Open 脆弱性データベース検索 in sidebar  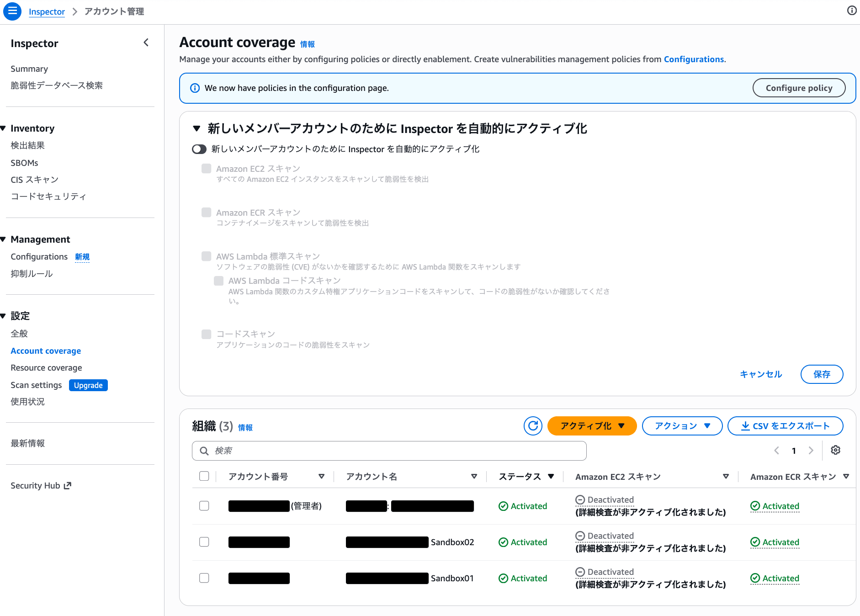coord(57,85)
